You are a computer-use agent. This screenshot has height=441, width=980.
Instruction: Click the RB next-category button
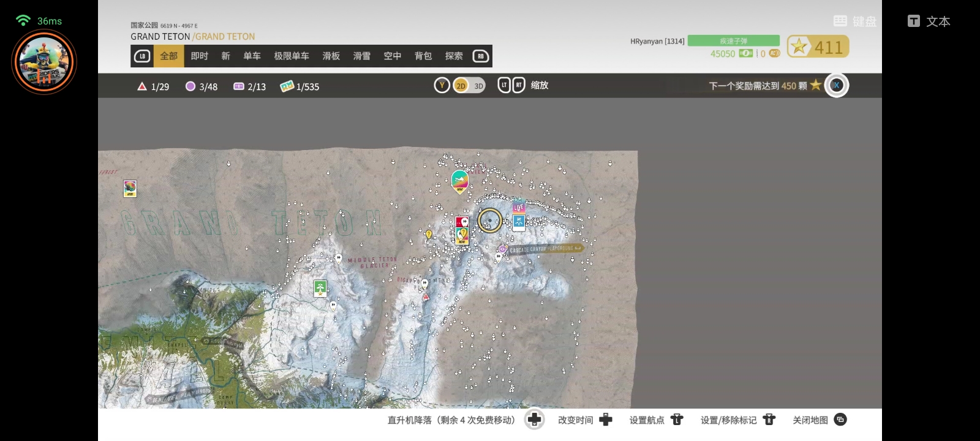click(x=481, y=56)
